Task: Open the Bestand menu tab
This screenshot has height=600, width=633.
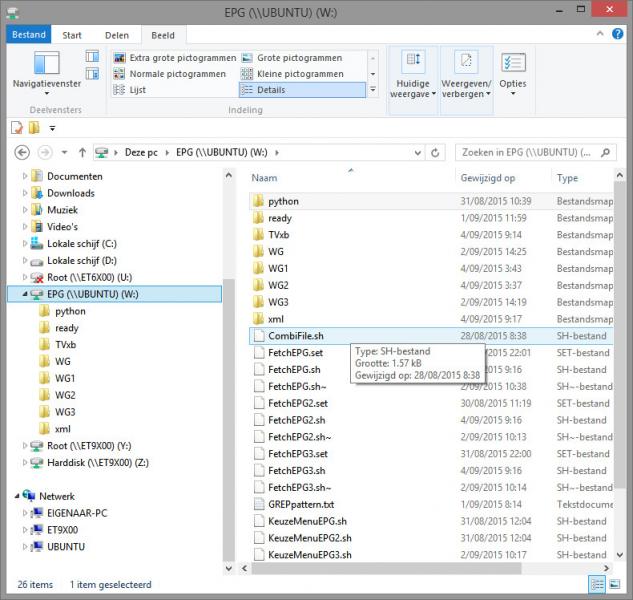Action: click(x=29, y=35)
